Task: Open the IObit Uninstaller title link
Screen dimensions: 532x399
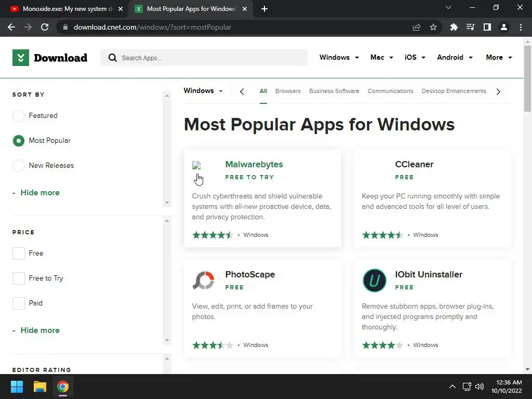Action: 429,274
